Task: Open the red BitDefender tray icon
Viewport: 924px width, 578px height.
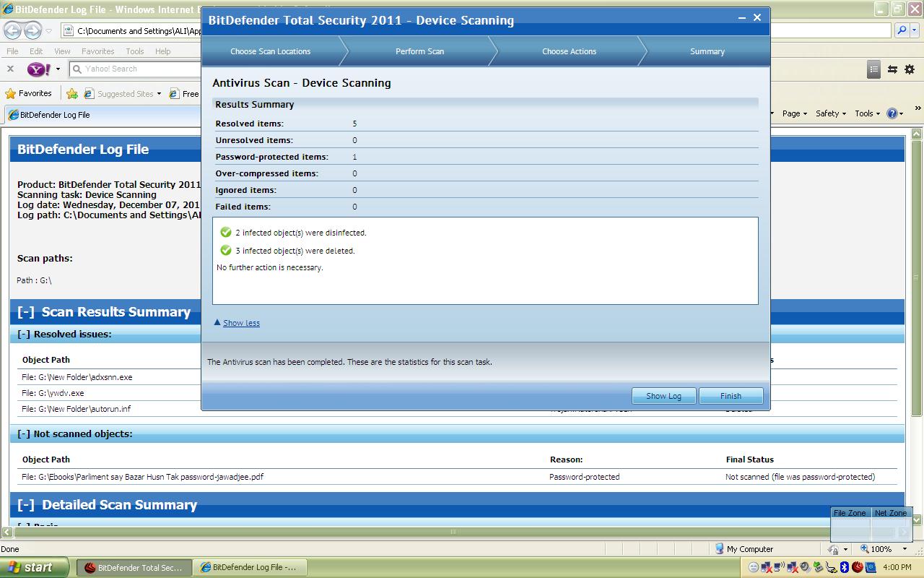Action: pyautogui.click(x=858, y=567)
